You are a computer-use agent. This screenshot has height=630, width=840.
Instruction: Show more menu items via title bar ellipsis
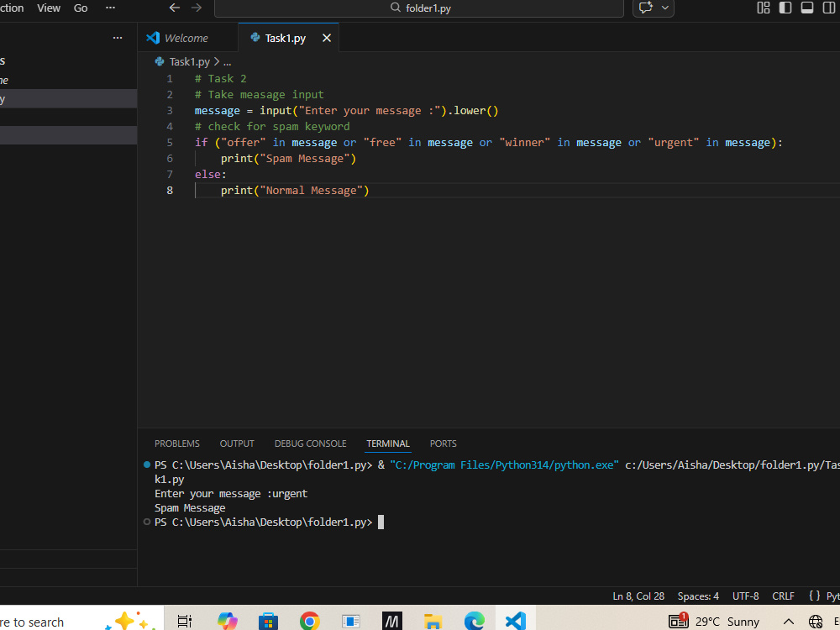tap(110, 8)
